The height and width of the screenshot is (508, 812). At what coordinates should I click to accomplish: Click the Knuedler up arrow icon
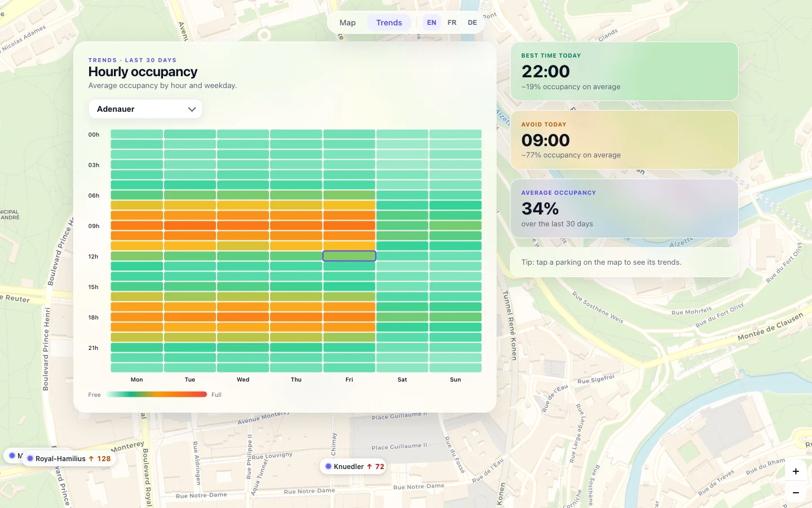(x=369, y=466)
